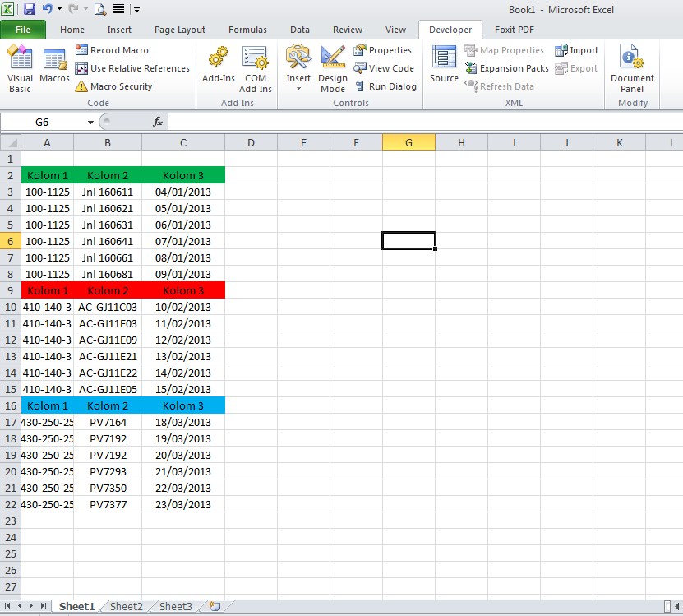Viewport: 683px width, 616px height.
Task: Switch to Sheet2
Action: pyautogui.click(x=125, y=606)
